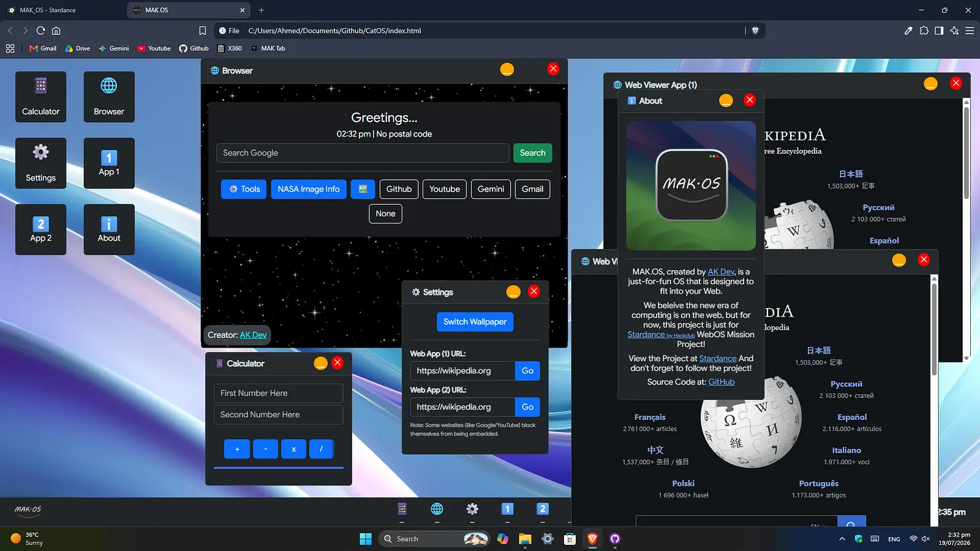
Task: Click the Gemini shortcut button in Browser window
Action: click(491, 189)
